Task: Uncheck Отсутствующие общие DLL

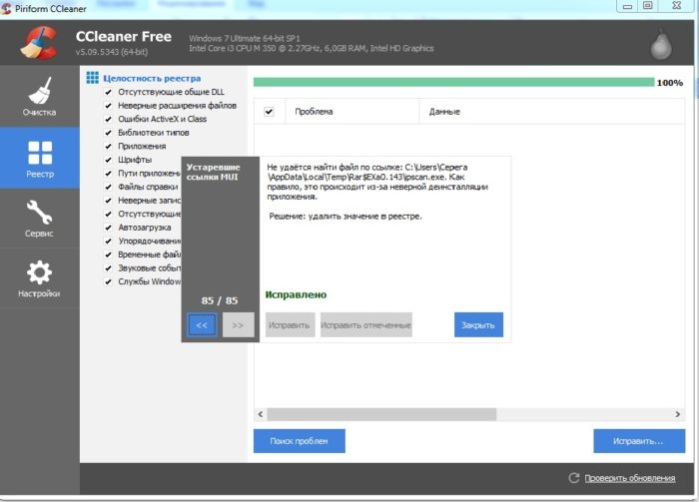Action: (108, 92)
